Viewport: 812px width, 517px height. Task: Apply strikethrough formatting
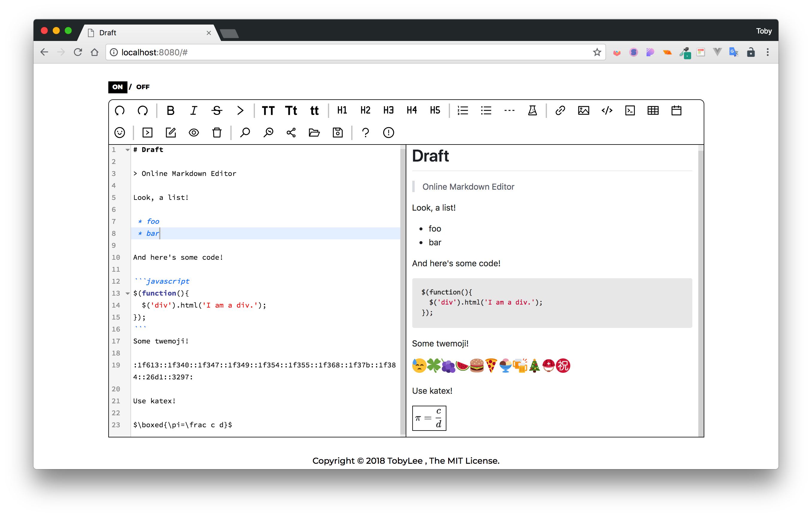217,111
